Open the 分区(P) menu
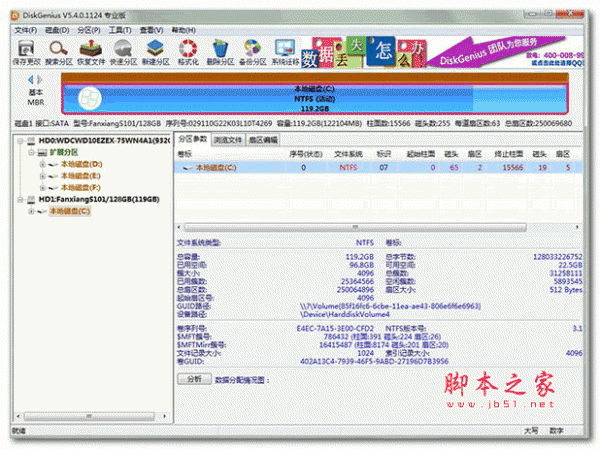The image size is (600, 449). coord(89,30)
